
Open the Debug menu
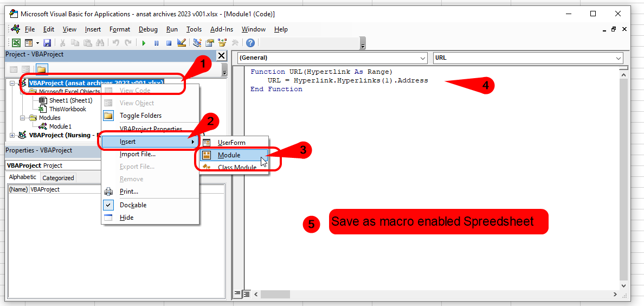pos(148,29)
